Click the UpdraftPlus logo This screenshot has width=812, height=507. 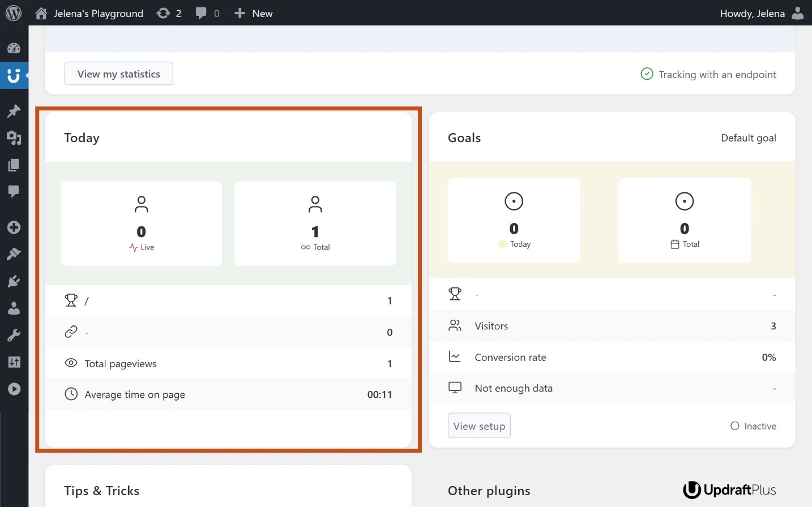pos(729,489)
